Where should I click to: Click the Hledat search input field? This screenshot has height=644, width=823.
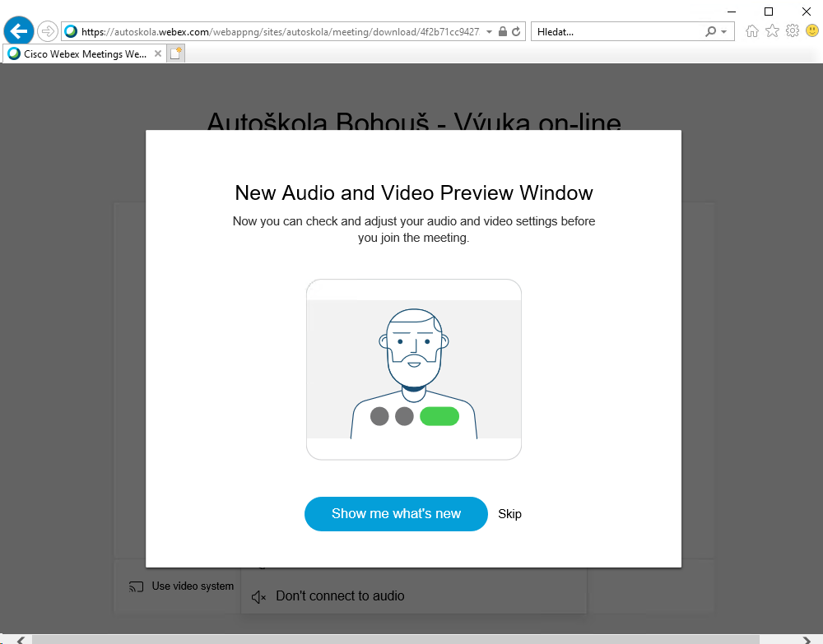pyautogui.click(x=617, y=31)
